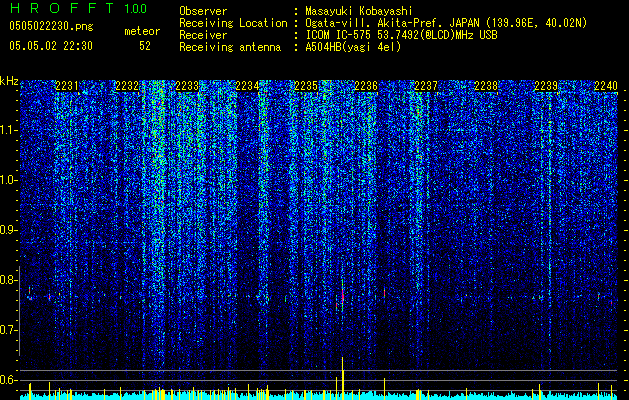Click antenna value A504HB(yagi 4el)

tap(353, 47)
